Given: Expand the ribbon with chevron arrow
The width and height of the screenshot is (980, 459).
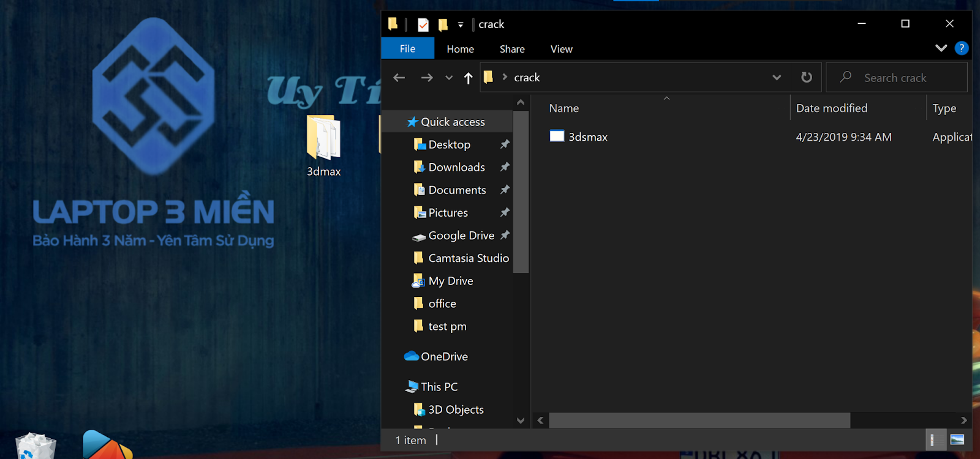Looking at the screenshot, I should tap(941, 48).
